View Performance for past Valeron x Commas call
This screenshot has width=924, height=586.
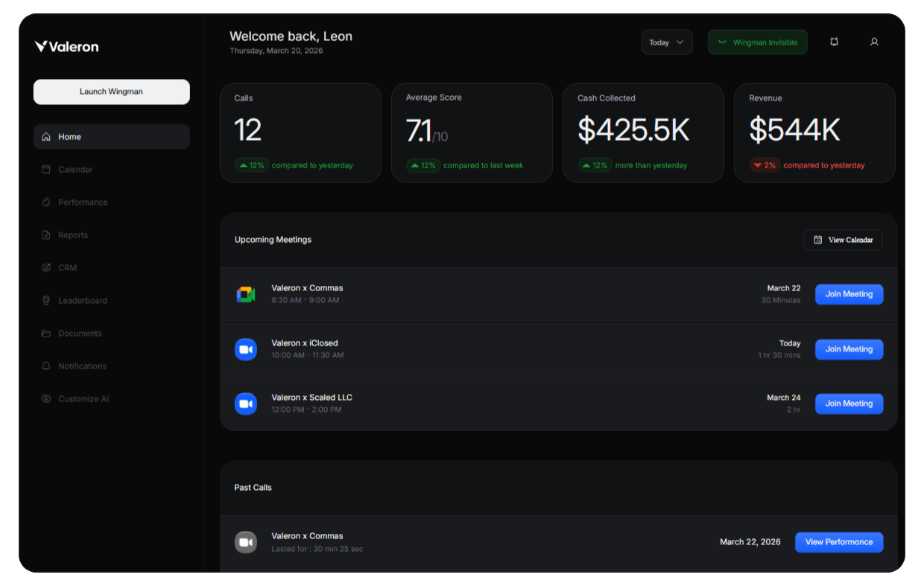pyautogui.click(x=839, y=542)
